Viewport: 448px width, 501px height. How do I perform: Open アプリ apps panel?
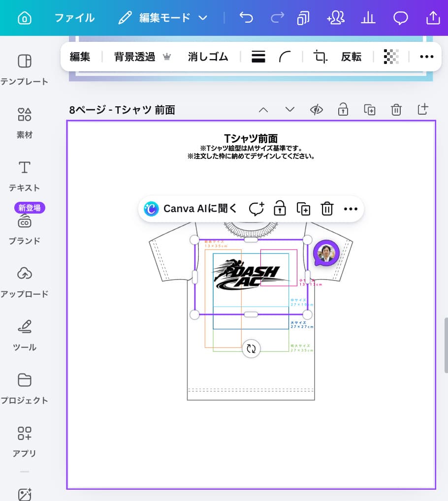25,441
